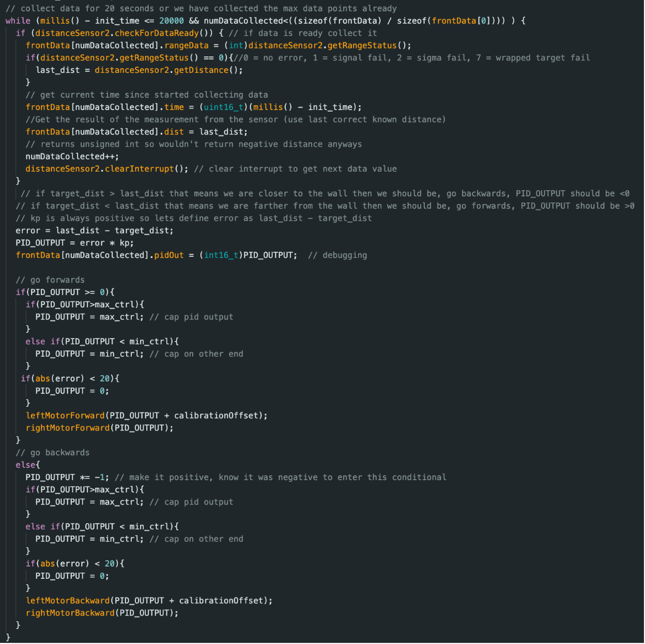
Task: Click the rightMotorBackward function call
Action: coord(70,613)
